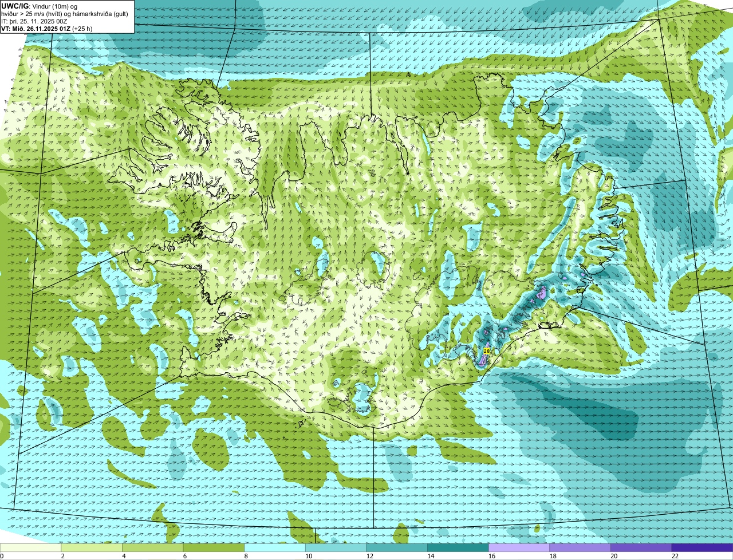Pick the teal 12–14 m/s legend swatch
This screenshot has height=560, width=733.
point(397,547)
